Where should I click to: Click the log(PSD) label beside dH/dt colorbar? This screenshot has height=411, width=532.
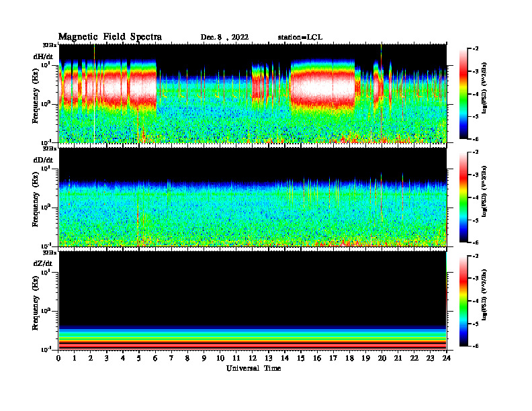(484, 88)
